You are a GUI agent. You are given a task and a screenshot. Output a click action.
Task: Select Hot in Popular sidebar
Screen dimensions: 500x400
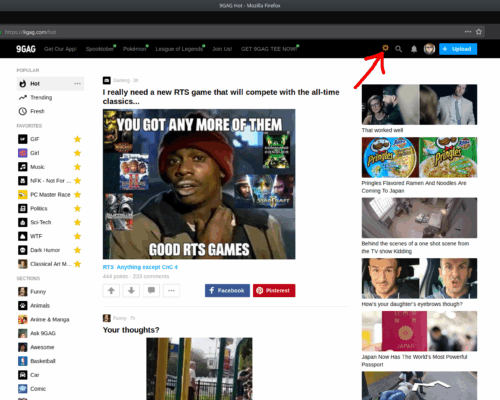click(50, 84)
